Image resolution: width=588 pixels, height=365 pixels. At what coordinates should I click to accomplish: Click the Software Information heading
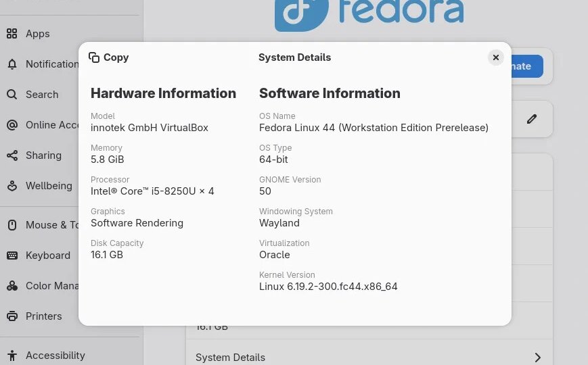[330, 93]
